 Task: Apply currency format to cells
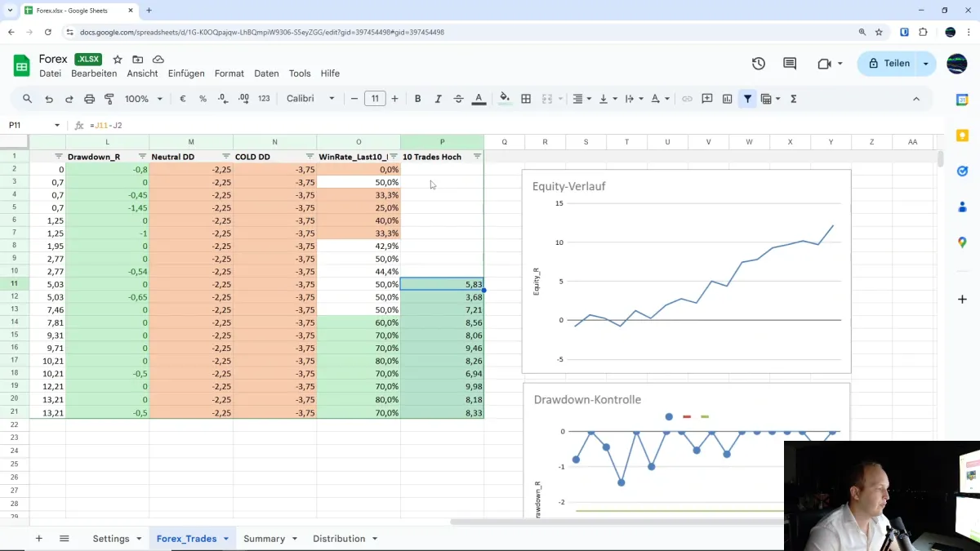point(182,98)
